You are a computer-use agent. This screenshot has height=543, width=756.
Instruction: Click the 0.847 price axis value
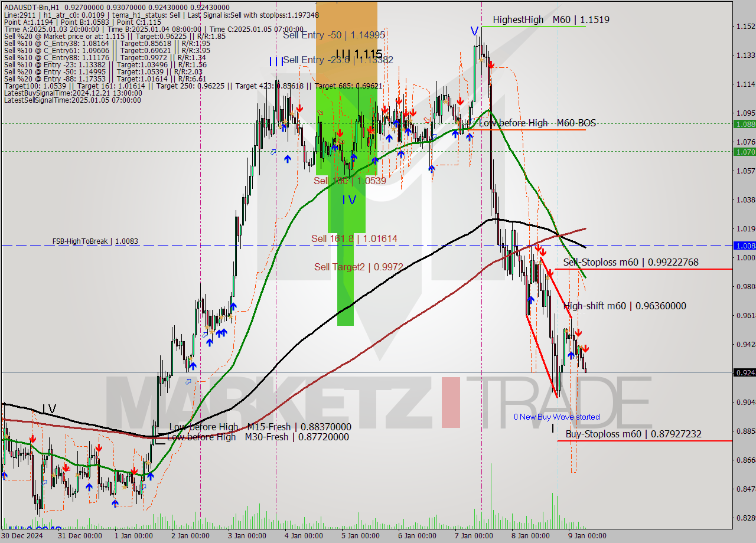pyautogui.click(x=745, y=489)
